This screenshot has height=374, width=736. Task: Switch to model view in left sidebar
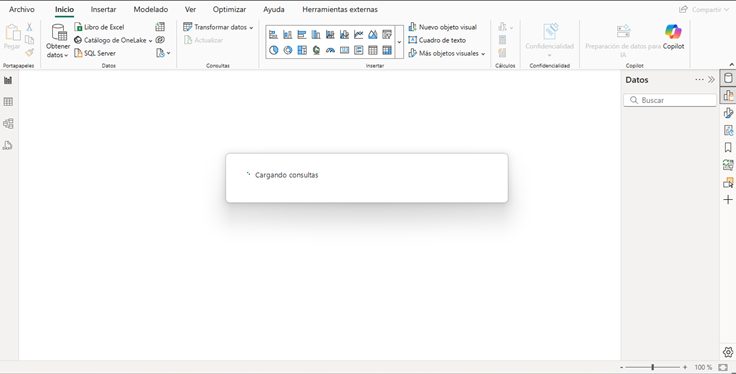[x=8, y=124]
